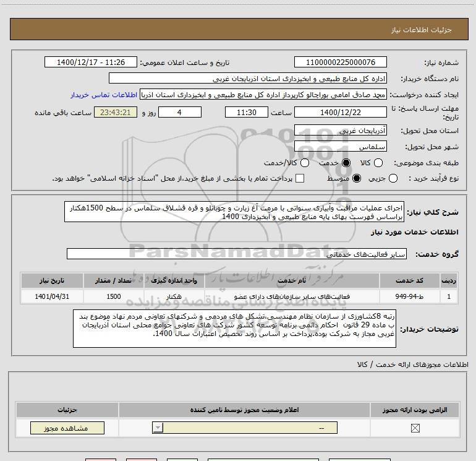Click the شماره نیاز field 1100000225000076
The height and width of the screenshot is (461, 476).
pyautogui.click(x=340, y=62)
